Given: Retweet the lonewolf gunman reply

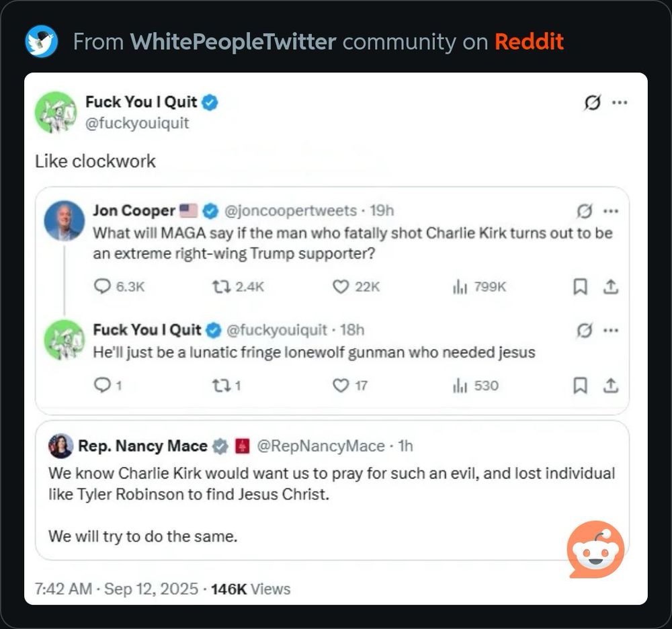Looking at the screenshot, I should [226, 386].
